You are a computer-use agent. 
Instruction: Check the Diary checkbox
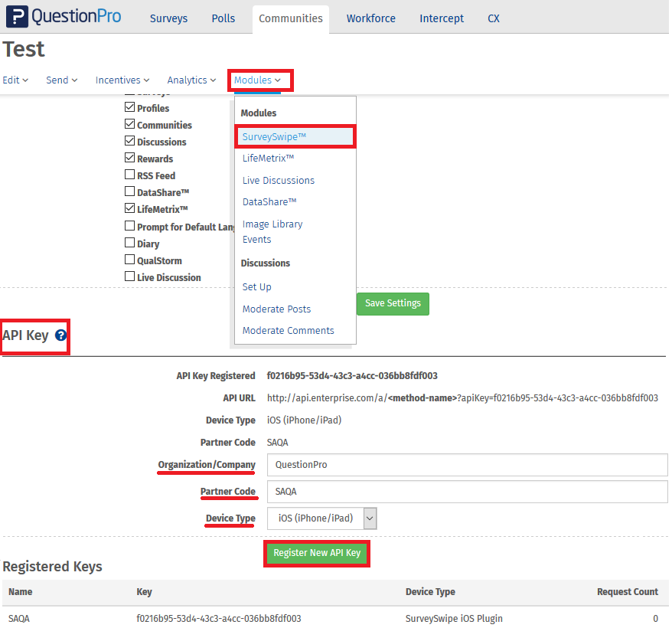coord(129,243)
